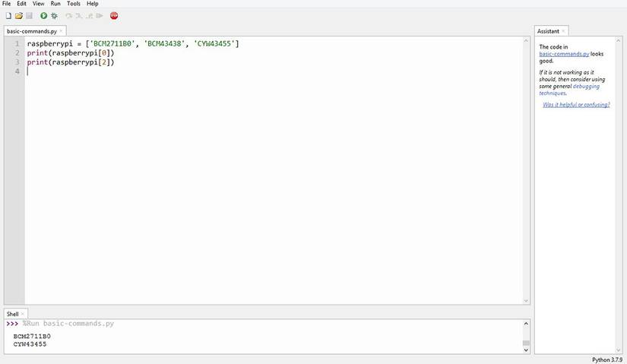Close the basic-commands.py editor tab

tap(62, 31)
